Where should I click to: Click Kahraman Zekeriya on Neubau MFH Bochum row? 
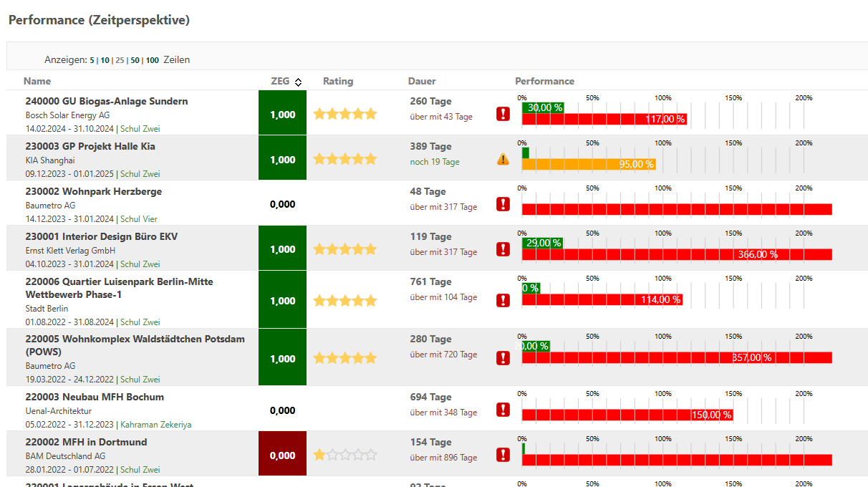pyautogui.click(x=155, y=425)
